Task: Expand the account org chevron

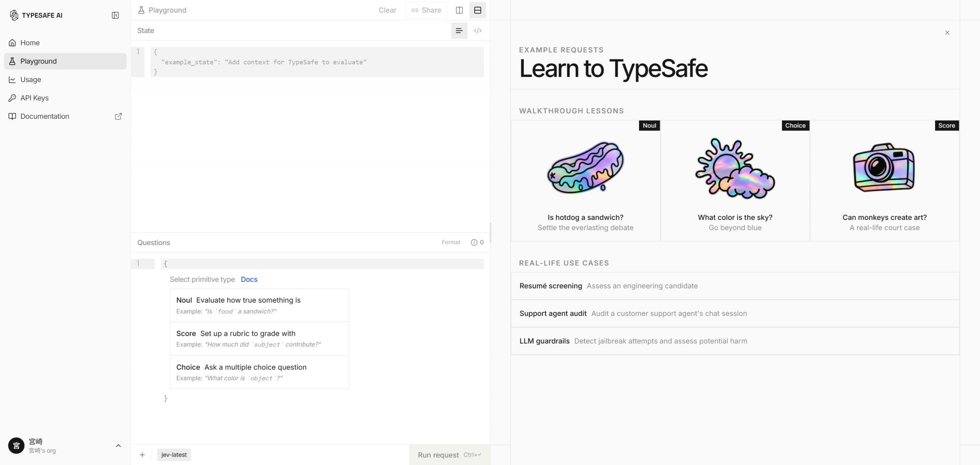Action: click(x=118, y=445)
